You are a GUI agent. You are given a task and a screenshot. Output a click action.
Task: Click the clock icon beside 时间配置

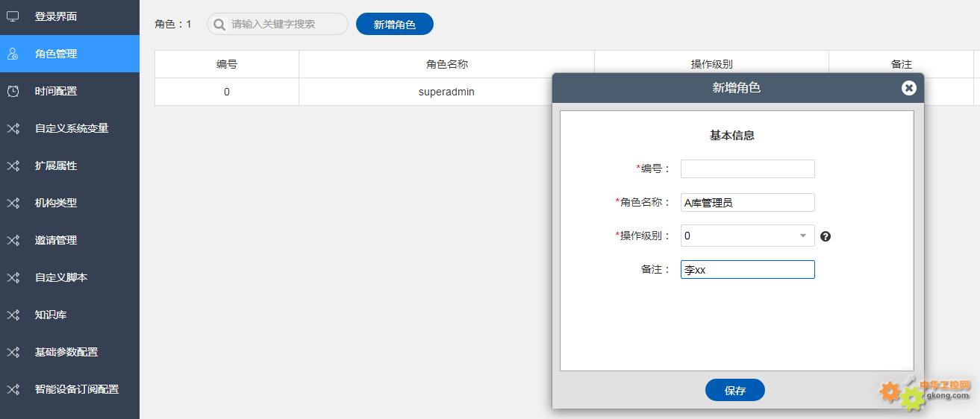(13, 91)
